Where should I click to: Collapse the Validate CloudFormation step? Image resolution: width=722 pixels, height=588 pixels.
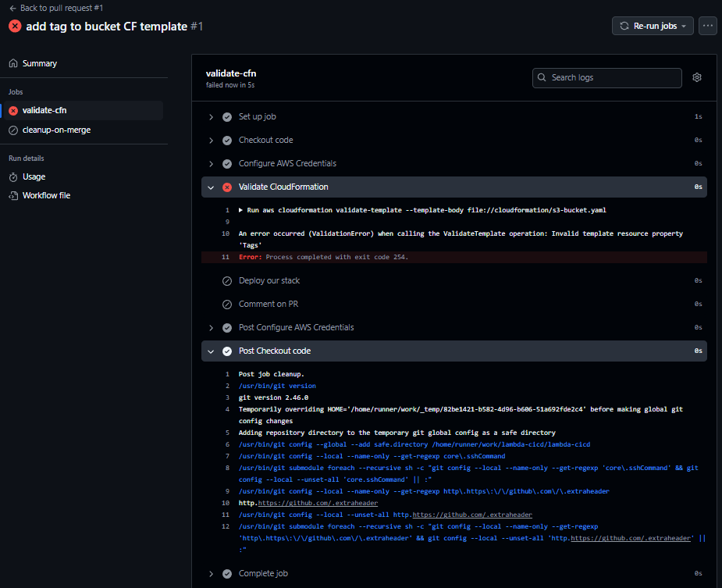point(211,187)
